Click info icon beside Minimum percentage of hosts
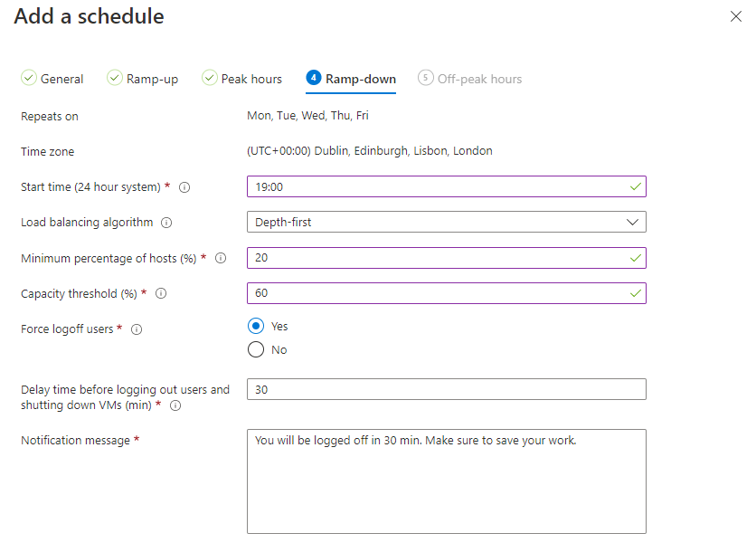Image resolution: width=756 pixels, height=543 pixels. (x=221, y=258)
